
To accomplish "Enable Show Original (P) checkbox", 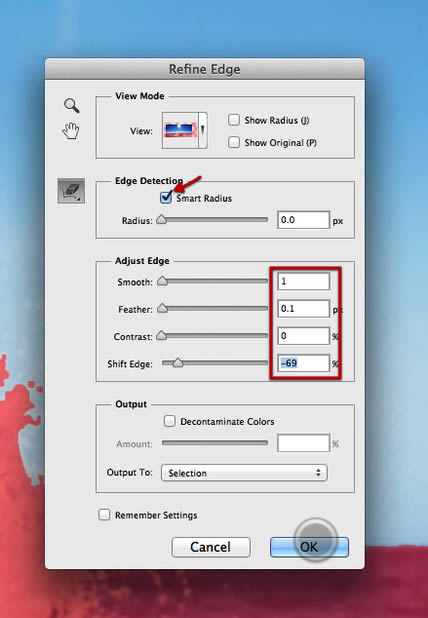I will pos(234,142).
